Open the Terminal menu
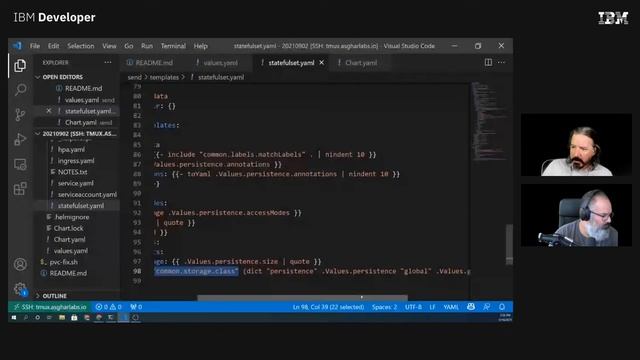This screenshot has width=640, height=360. (x=173, y=46)
